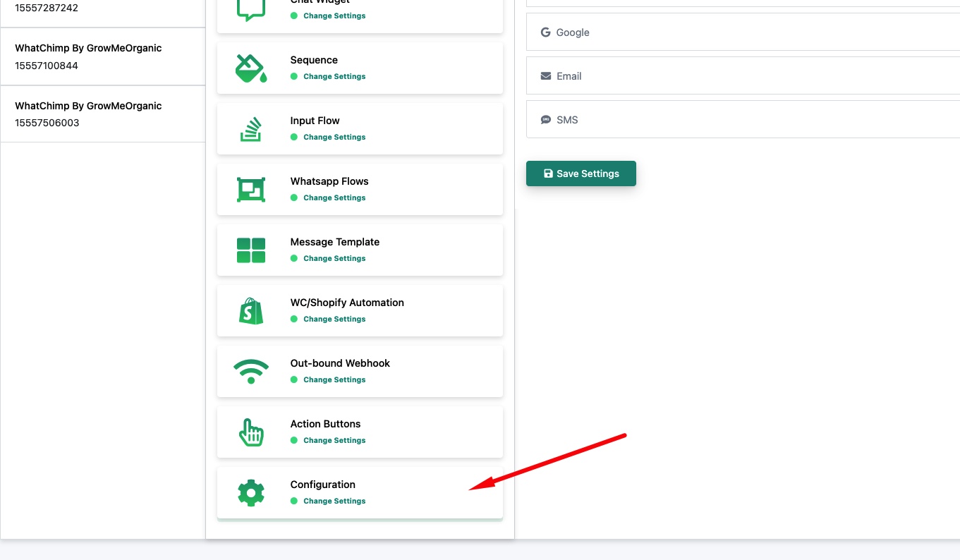Click the Message Template grid icon

tap(251, 250)
